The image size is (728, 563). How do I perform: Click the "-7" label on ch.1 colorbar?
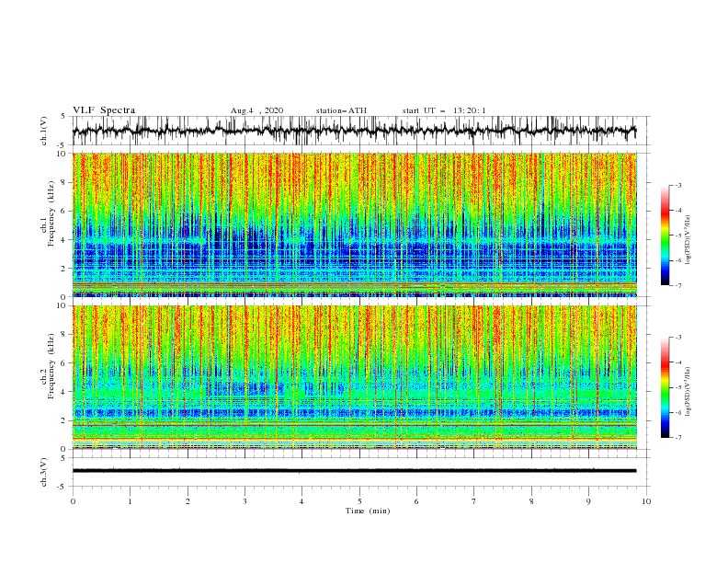677,285
